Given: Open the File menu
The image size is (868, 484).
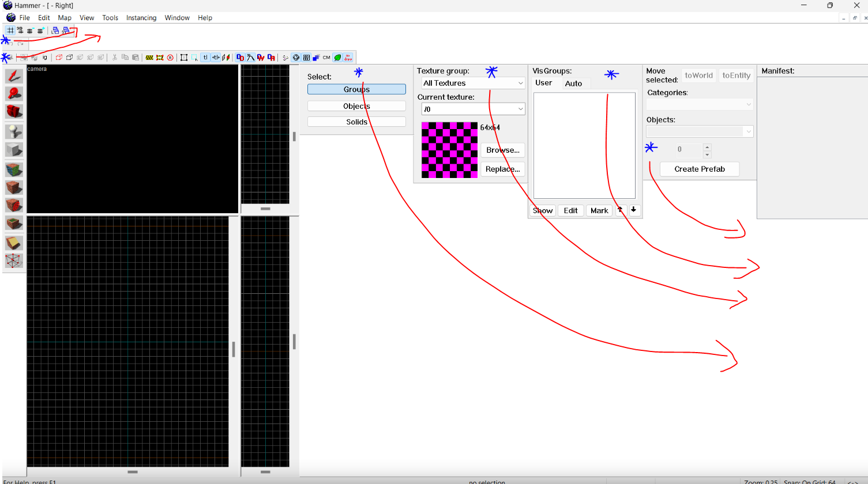Looking at the screenshot, I should tap(24, 18).
